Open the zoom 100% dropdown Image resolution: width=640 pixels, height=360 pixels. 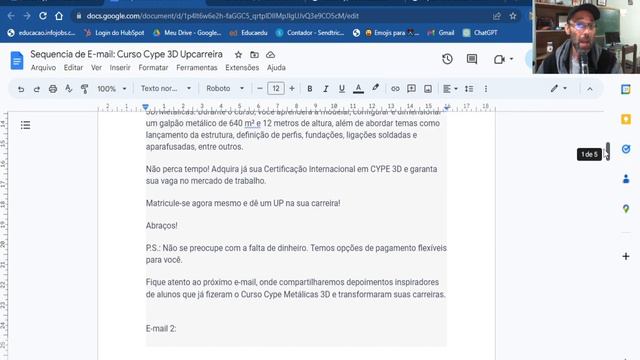111,89
